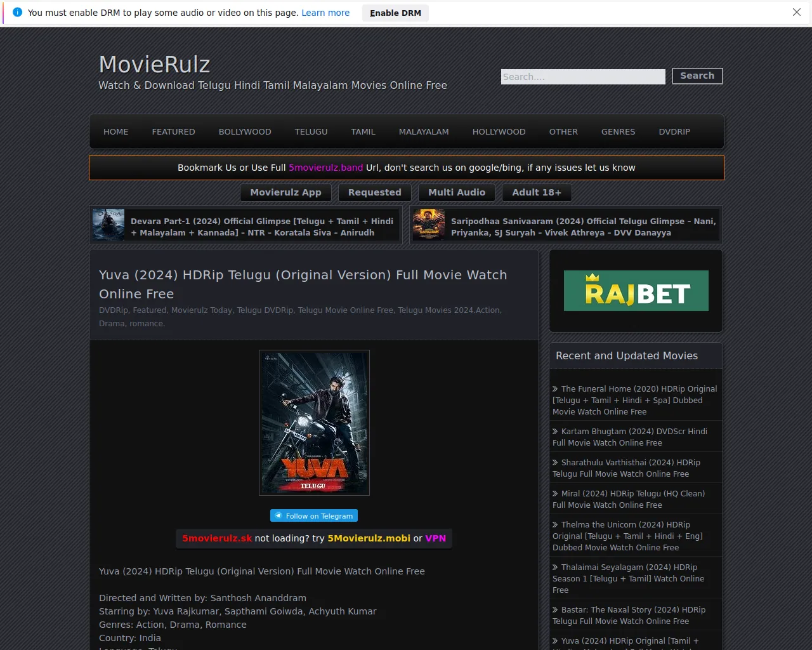Viewport: 812px width, 650px height.
Task: Open the TELUGU menu
Action: [311, 132]
